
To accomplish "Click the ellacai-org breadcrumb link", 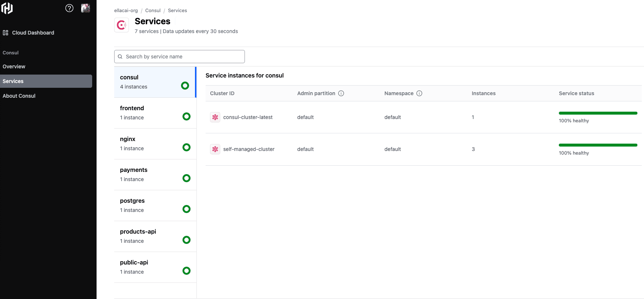I will click(126, 11).
